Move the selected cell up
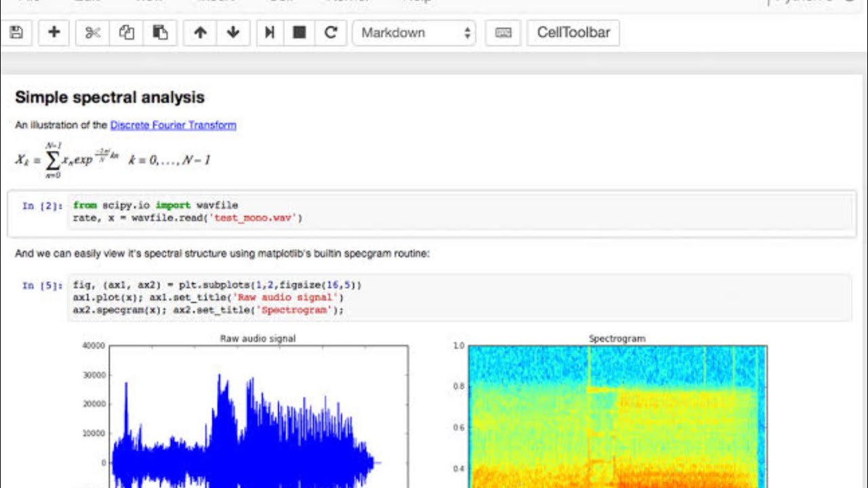 (200, 33)
